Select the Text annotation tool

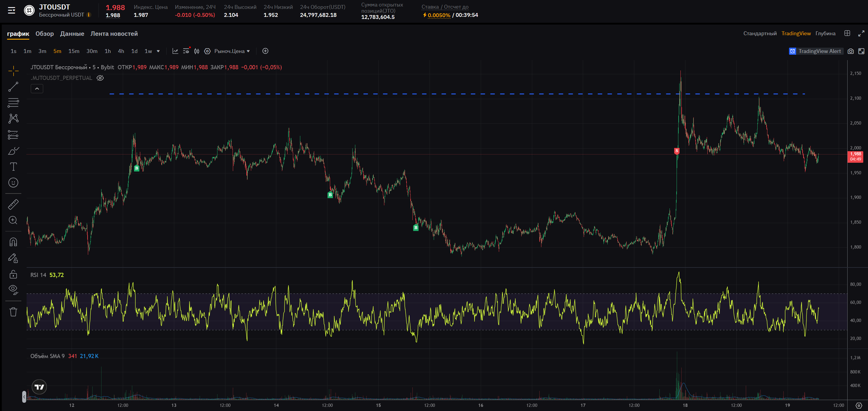[13, 167]
